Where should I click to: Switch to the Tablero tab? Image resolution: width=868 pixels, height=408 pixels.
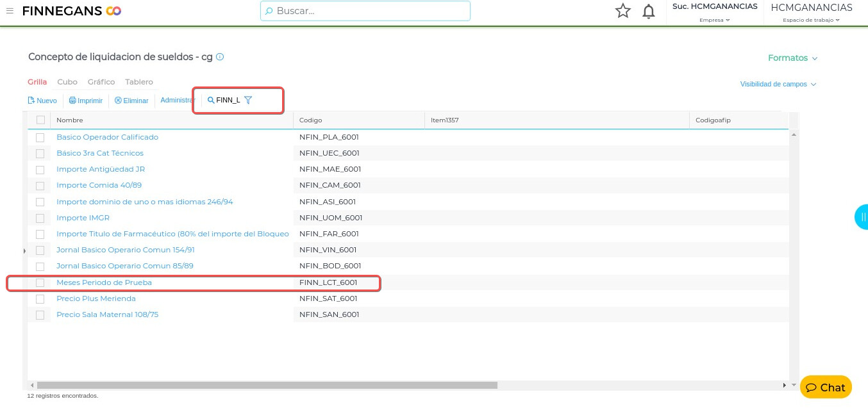coord(139,82)
